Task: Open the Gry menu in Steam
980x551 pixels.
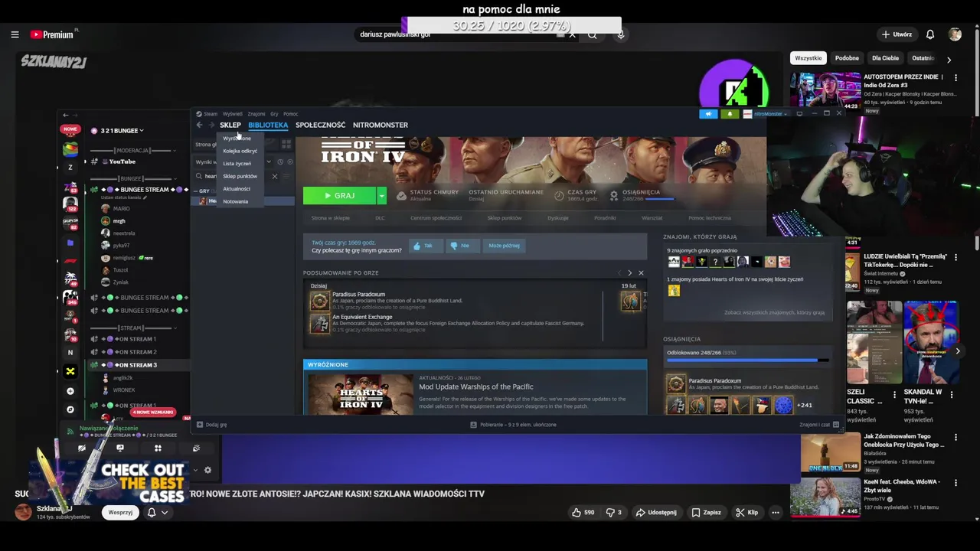Action: 274,114
